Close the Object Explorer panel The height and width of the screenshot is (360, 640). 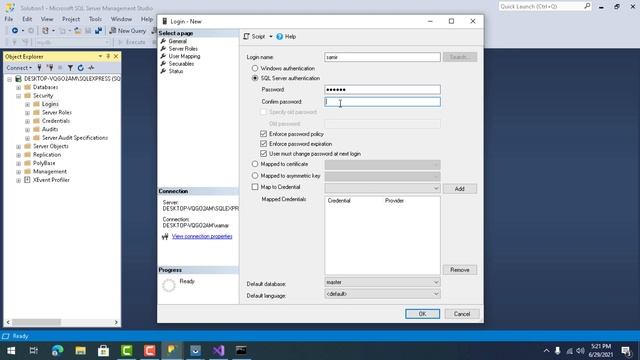(116, 56)
